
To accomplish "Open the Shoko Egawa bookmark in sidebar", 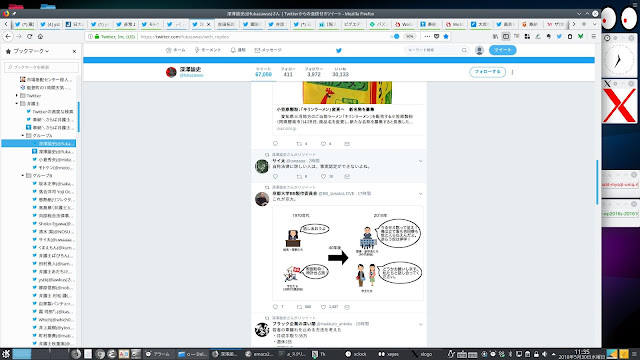I will (x=53, y=224).
